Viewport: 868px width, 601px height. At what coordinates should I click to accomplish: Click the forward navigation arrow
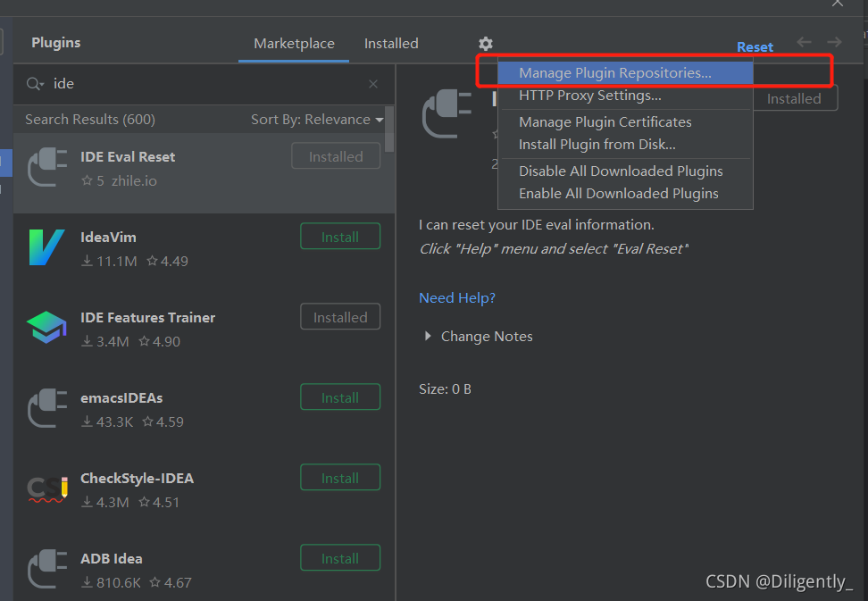click(x=834, y=42)
